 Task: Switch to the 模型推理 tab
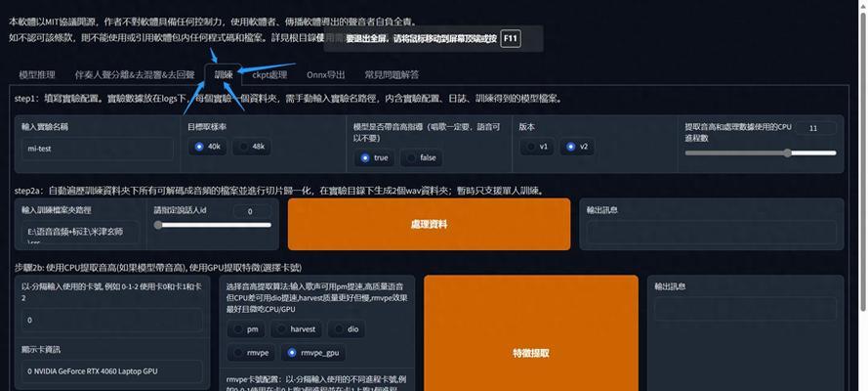click(x=37, y=74)
